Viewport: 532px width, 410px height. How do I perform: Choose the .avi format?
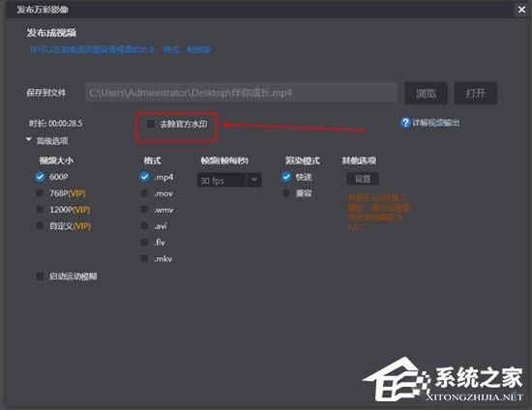pos(144,226)
